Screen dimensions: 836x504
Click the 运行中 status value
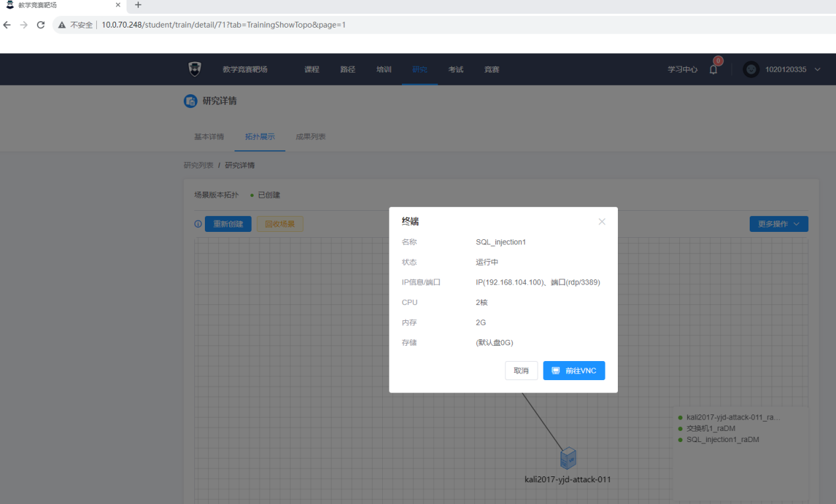[x=487, y=262]
